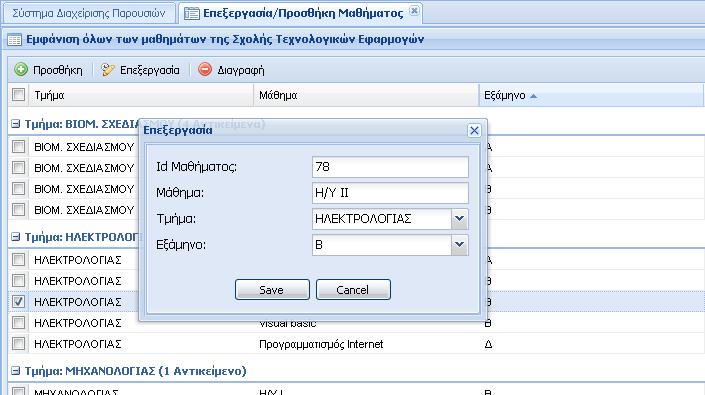Sort by the Μάθημα column header

point(366,95)
